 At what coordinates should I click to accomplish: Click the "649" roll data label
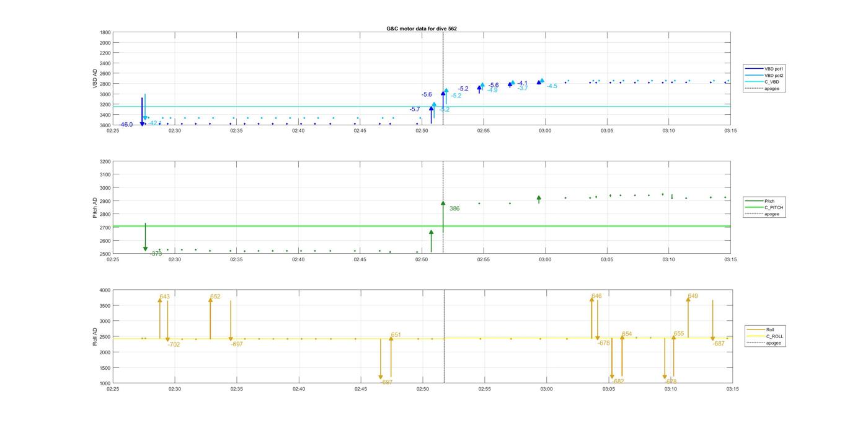(693, 296)
